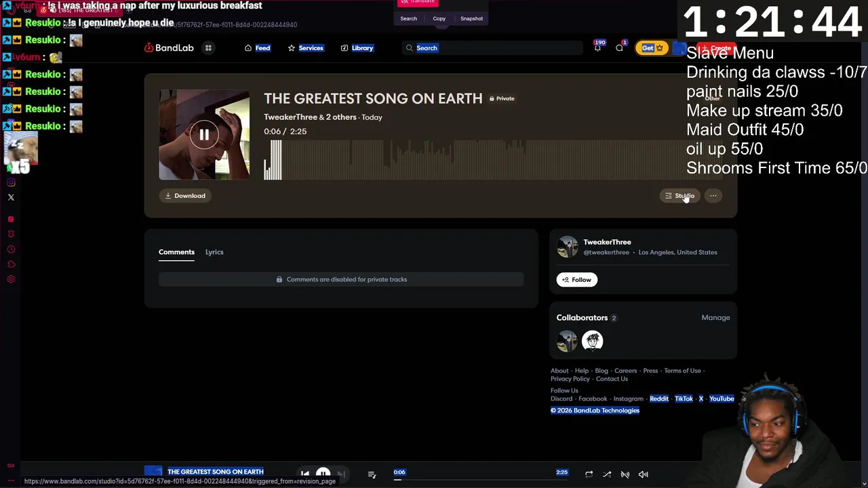Download the track

(x=185, y=196)
